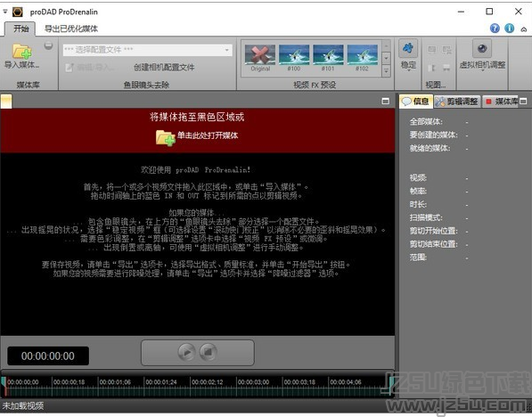Click the yellow media tab above preview
The image size is (532, 417).
click(x=6, y=101)
